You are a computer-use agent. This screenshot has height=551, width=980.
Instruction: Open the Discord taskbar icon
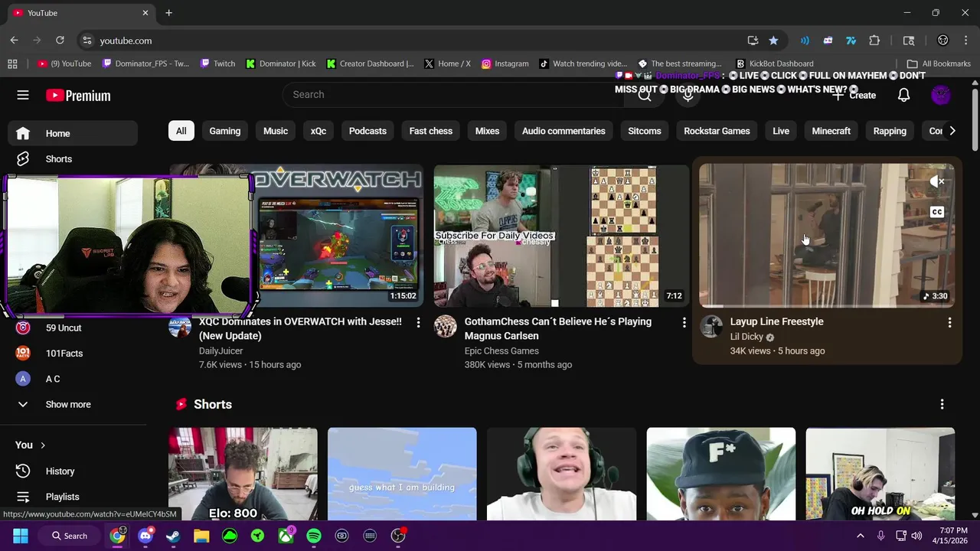[145, 536]
